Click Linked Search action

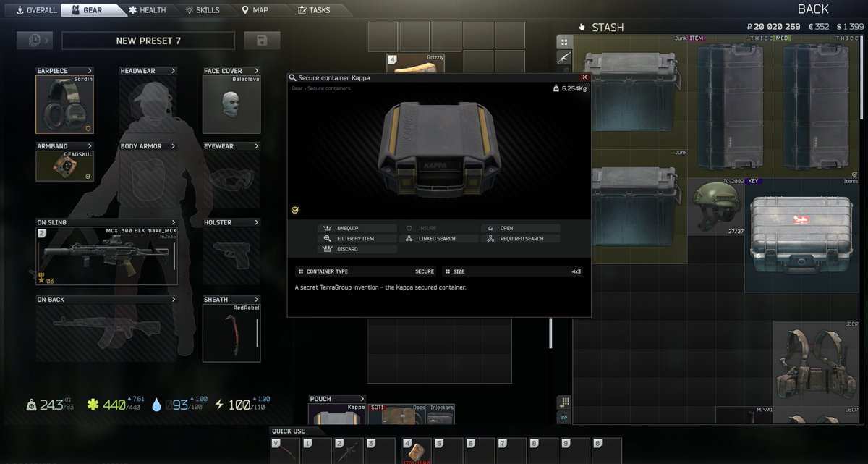(440, 238)
